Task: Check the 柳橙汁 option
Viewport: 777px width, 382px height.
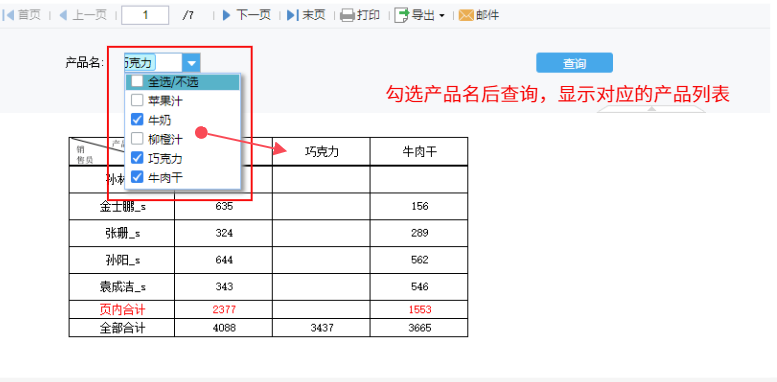Action: pyautogui.click(x=137, y=139)
